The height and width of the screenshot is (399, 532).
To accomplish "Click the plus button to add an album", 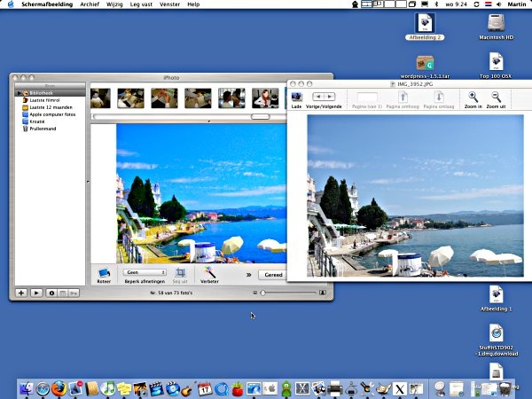I will point(21,293).
